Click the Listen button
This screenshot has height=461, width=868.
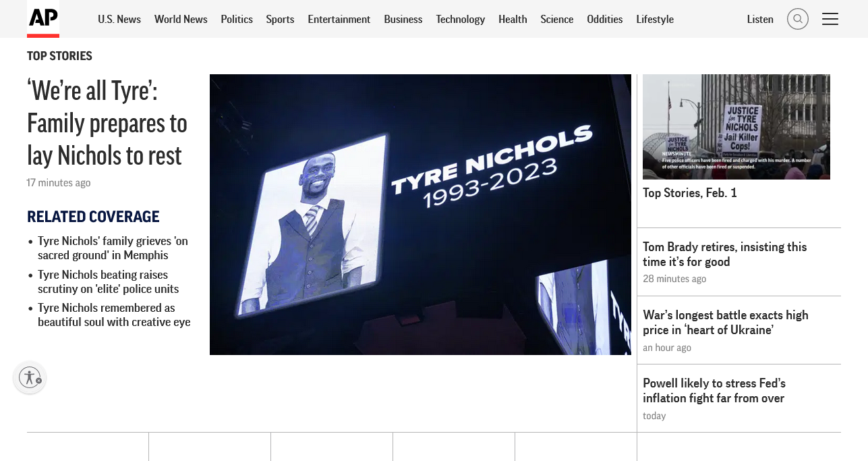[760, 19]
